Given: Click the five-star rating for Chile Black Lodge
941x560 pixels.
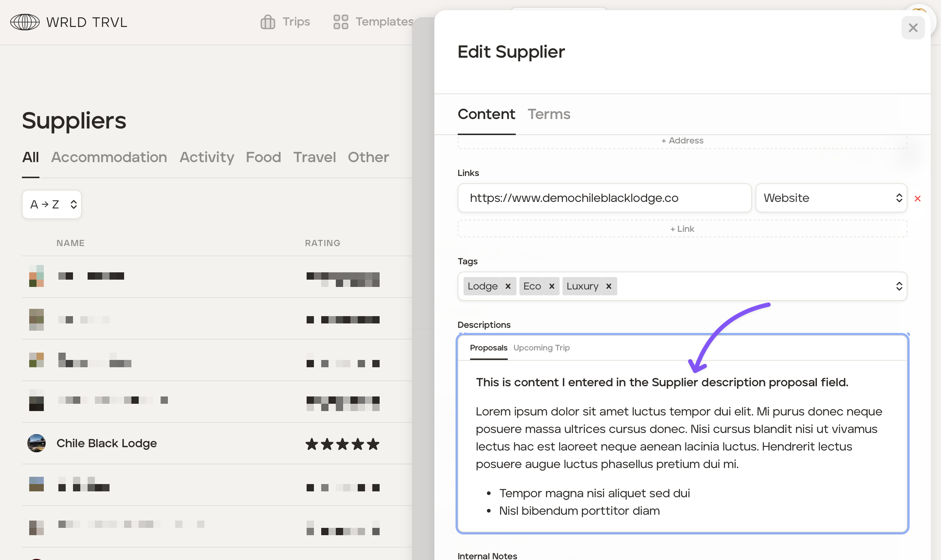Looking at the screenshot, I should [342, 444].
